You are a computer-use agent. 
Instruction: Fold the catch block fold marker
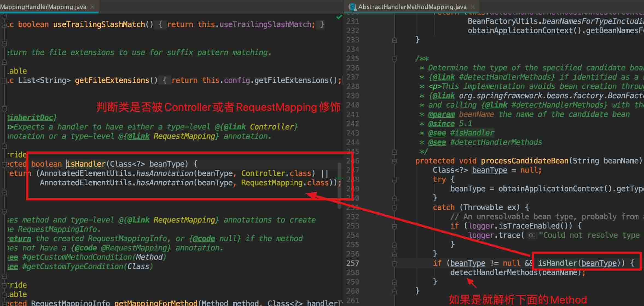click(394, 208)
